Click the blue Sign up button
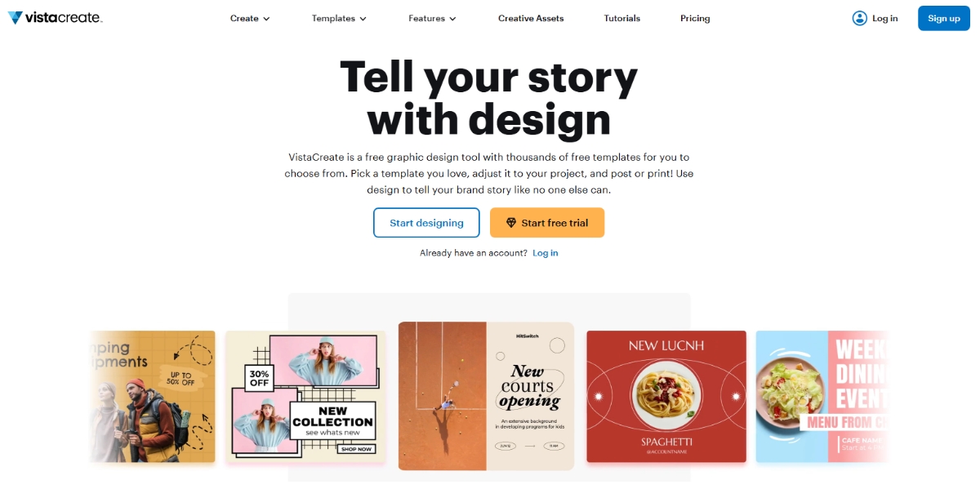 point(944,17)
